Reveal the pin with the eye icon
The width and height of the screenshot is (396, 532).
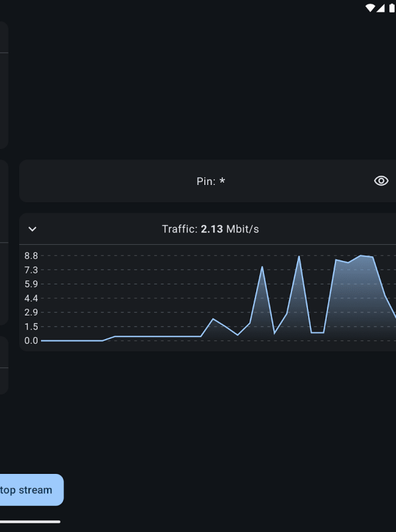381,181
